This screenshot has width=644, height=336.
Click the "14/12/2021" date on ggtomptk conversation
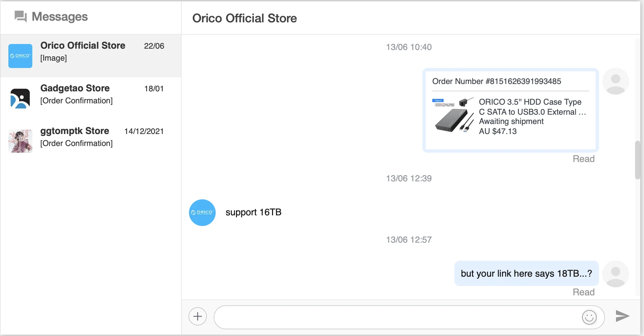(144, 131)
